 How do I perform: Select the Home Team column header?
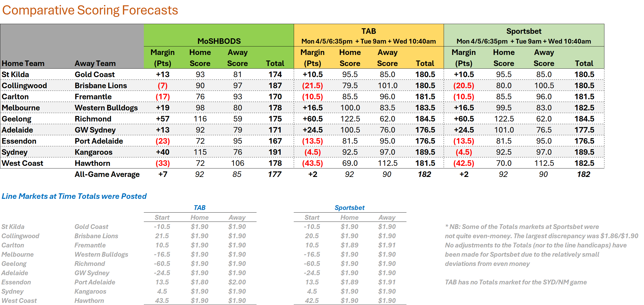[x=23, y=63]
